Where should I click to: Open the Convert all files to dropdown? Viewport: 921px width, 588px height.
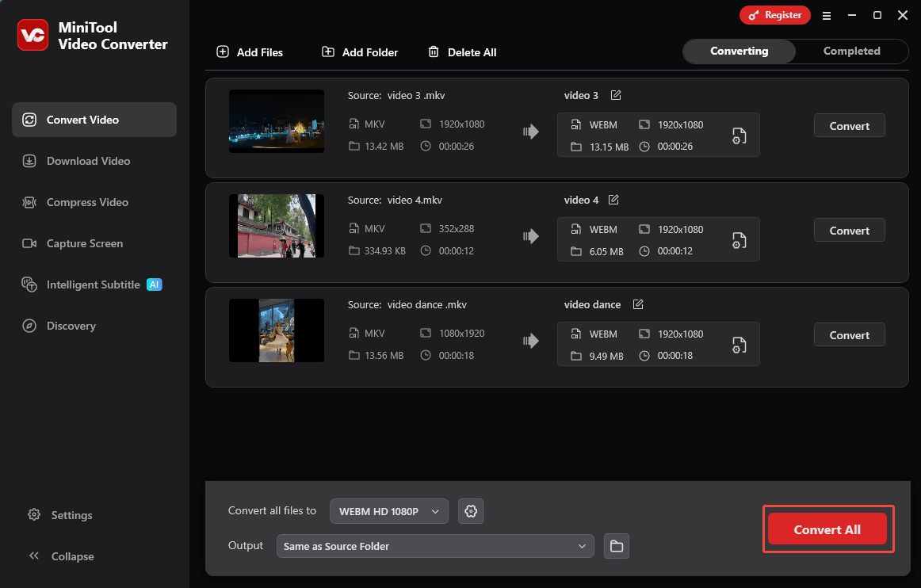[388, 511]
